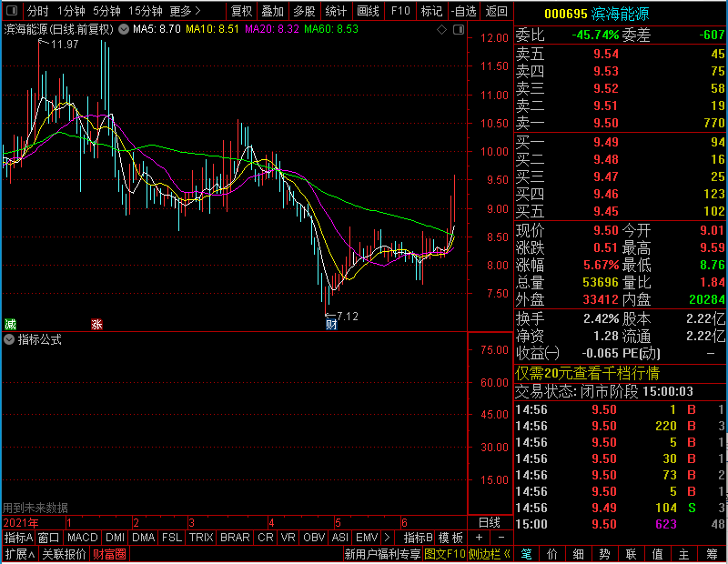Open the 细 detail tab
Image resolution: width=728 pixels, height=564 pixels.
(x=578, y=554)
